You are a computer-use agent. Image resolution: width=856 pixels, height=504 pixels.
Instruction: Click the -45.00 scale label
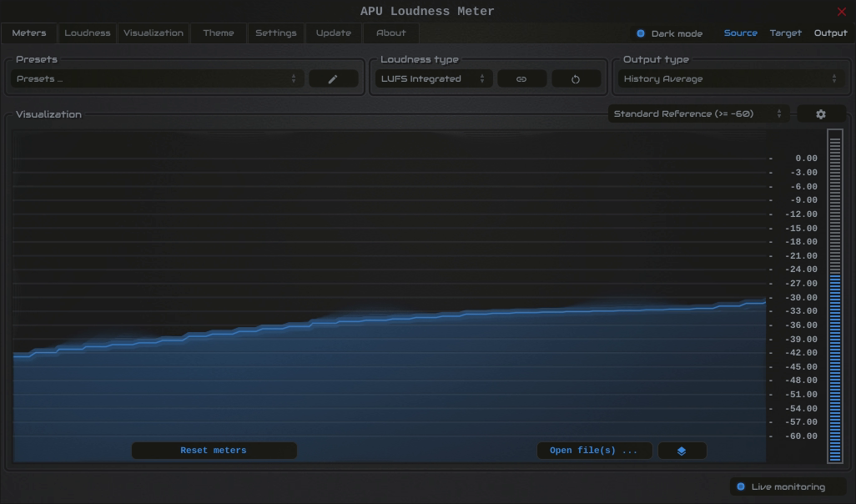tap(802, 367)
